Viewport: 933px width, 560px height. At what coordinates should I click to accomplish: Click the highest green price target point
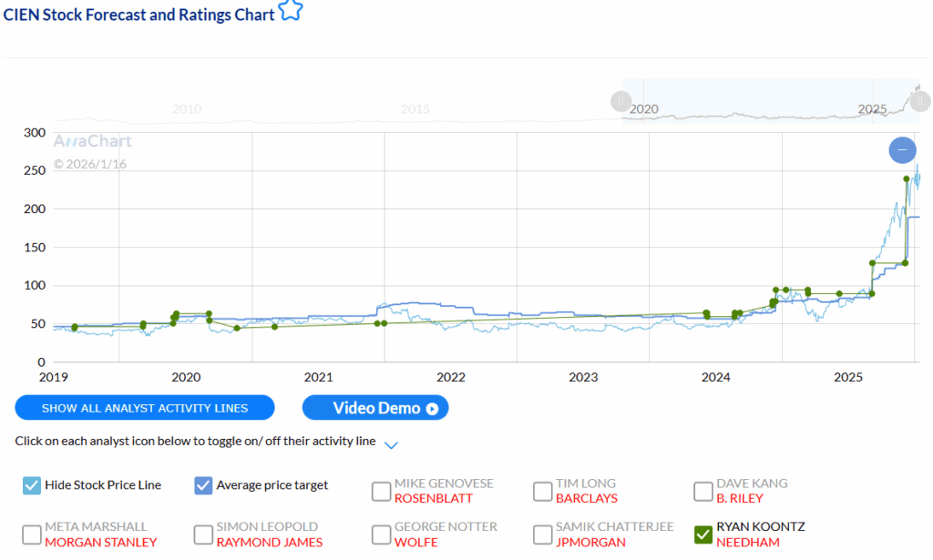907,179
